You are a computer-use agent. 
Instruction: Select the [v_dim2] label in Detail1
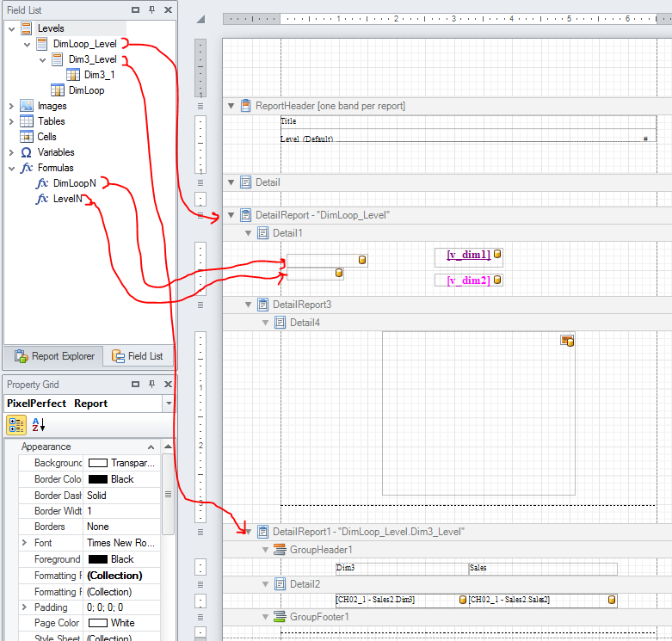pos(468,280)
